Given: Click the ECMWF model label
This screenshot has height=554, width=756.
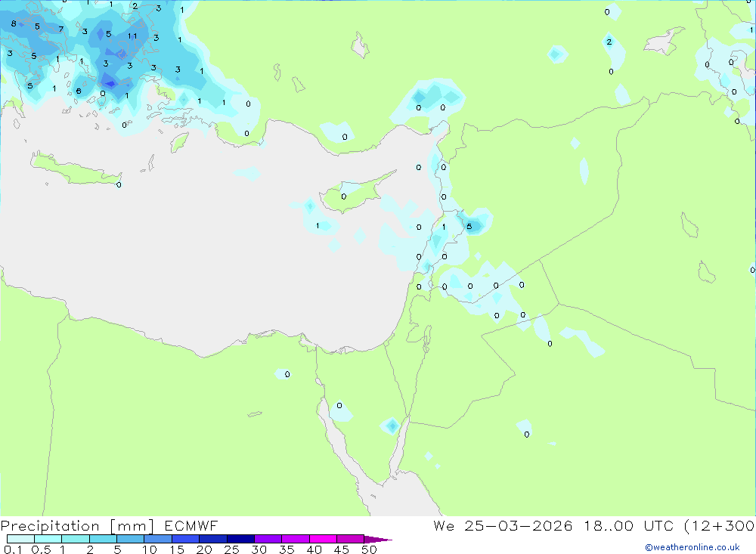Looking at the screenshot, I should coord(191,525).
